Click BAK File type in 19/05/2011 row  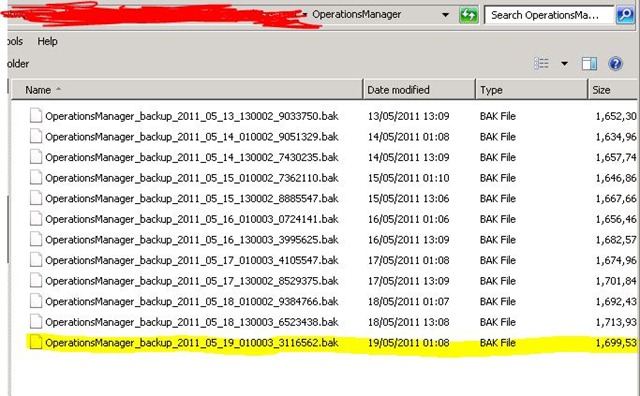(498, 343)
